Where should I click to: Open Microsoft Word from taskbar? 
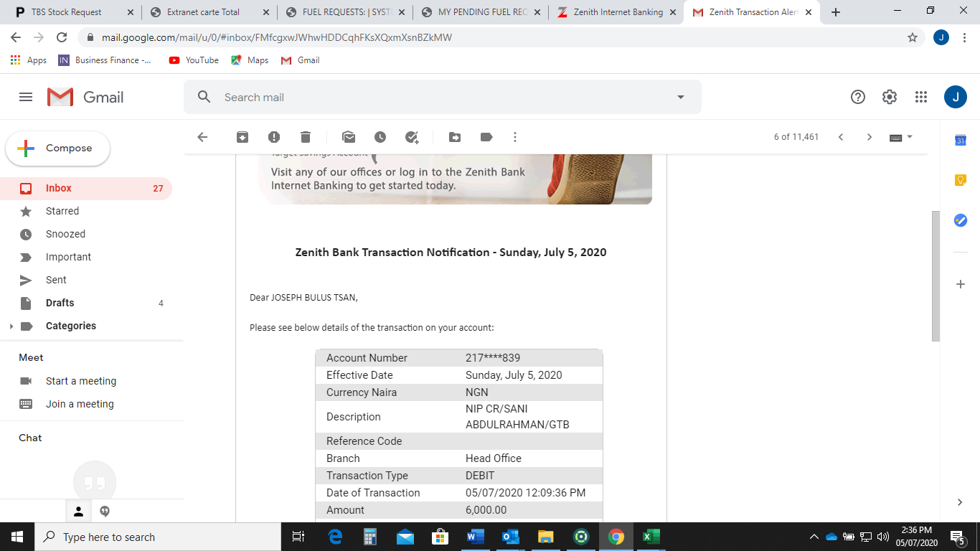[476, 537]
